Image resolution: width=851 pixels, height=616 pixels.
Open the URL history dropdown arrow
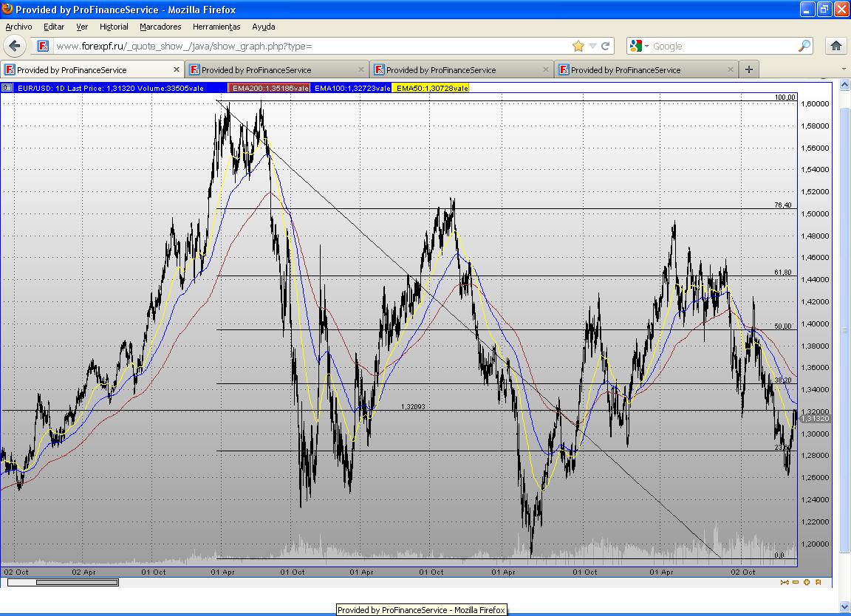[592, 46]
